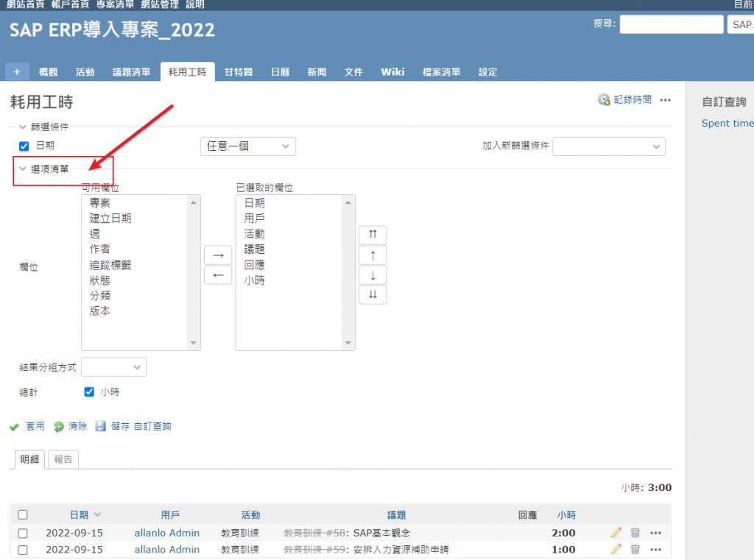Click the 清除 link
Viewport: 754px width, 560px height.
[x=77, y=426]
